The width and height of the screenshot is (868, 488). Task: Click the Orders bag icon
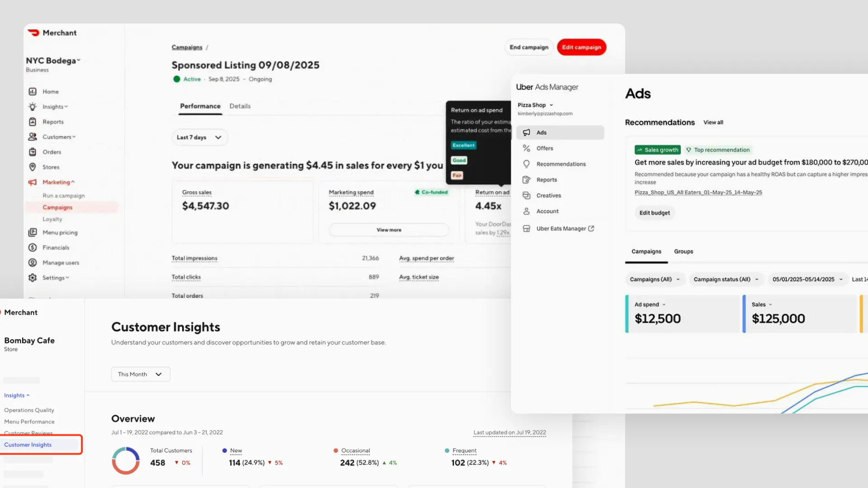click(x=33, y=152)
